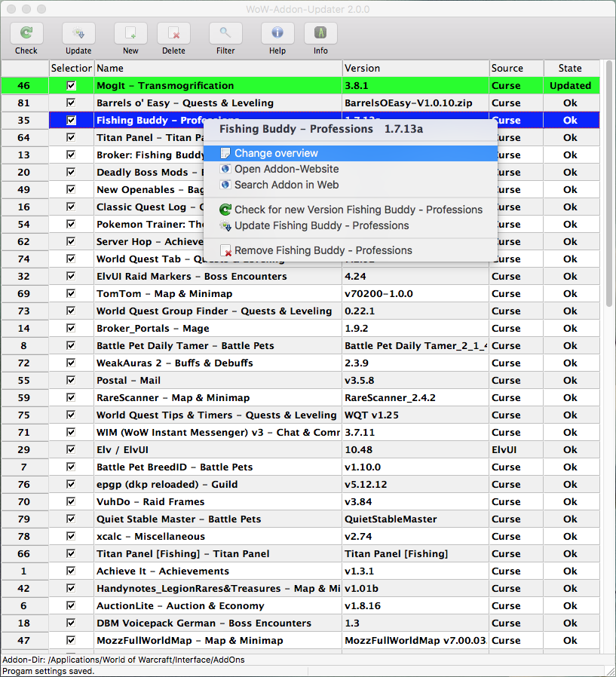Click the Update toolbar icon

(78, 33)
